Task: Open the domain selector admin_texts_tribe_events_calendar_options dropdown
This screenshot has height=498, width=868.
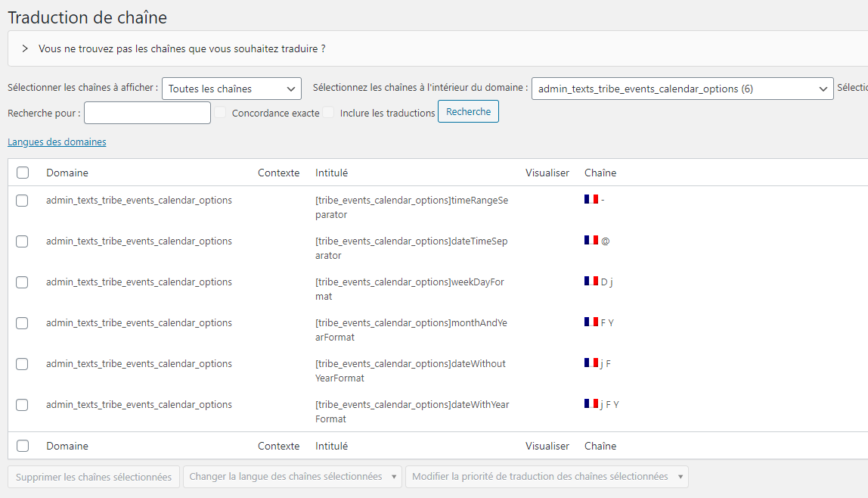Action: click(x=682, y=89)
